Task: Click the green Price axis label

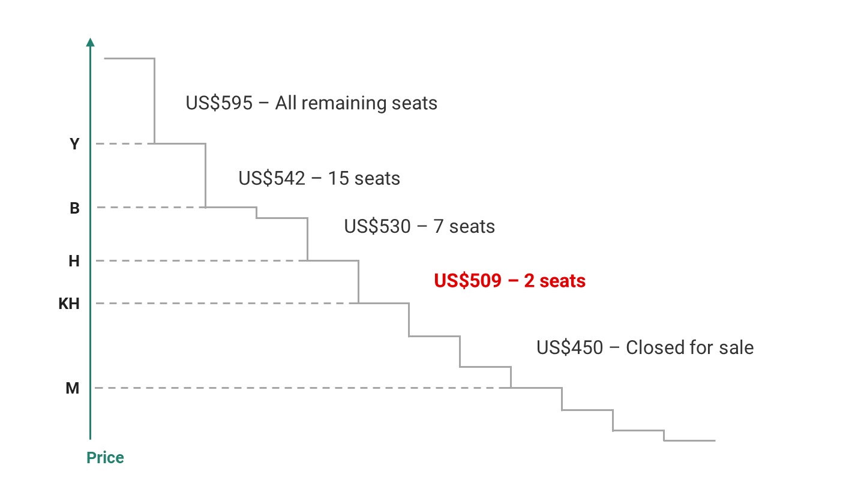Action: [105, 458]
